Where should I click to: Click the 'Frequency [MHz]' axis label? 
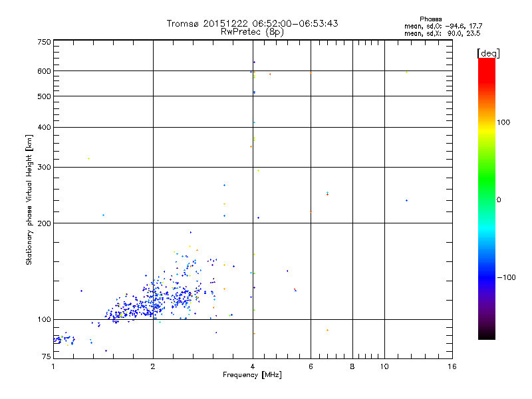(252, 375)
